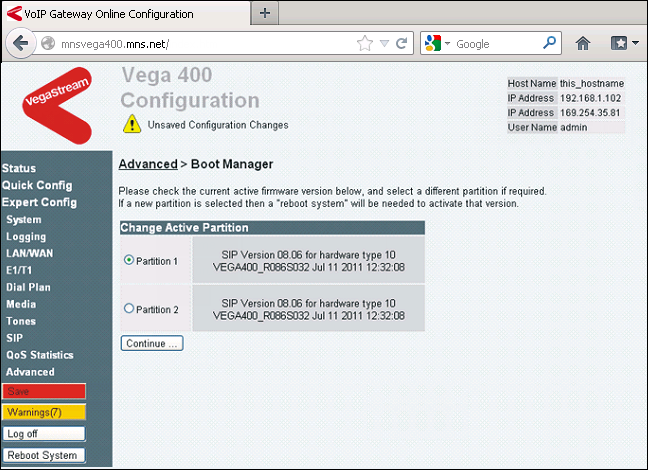This screenshot has height=470, width=648.
Task: Click the yellow Warnings(7) button
Action: pos(43,412)
